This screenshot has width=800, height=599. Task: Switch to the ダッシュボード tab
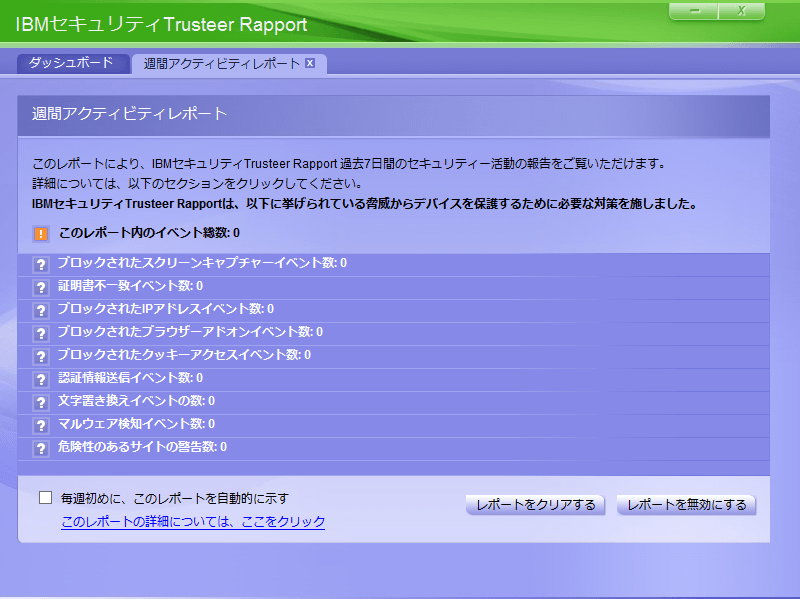tap(72, 63)
